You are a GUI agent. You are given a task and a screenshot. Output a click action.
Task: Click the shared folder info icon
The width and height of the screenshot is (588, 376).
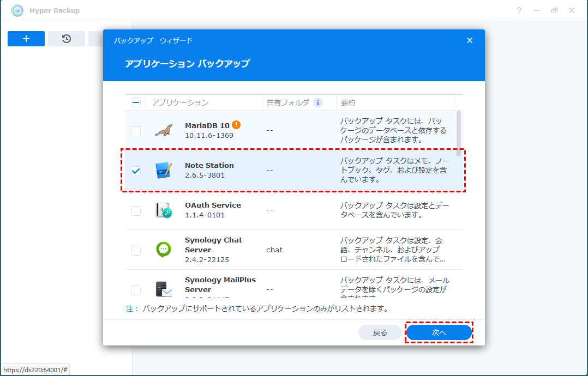pyautogui.click(x=318, y=102)
